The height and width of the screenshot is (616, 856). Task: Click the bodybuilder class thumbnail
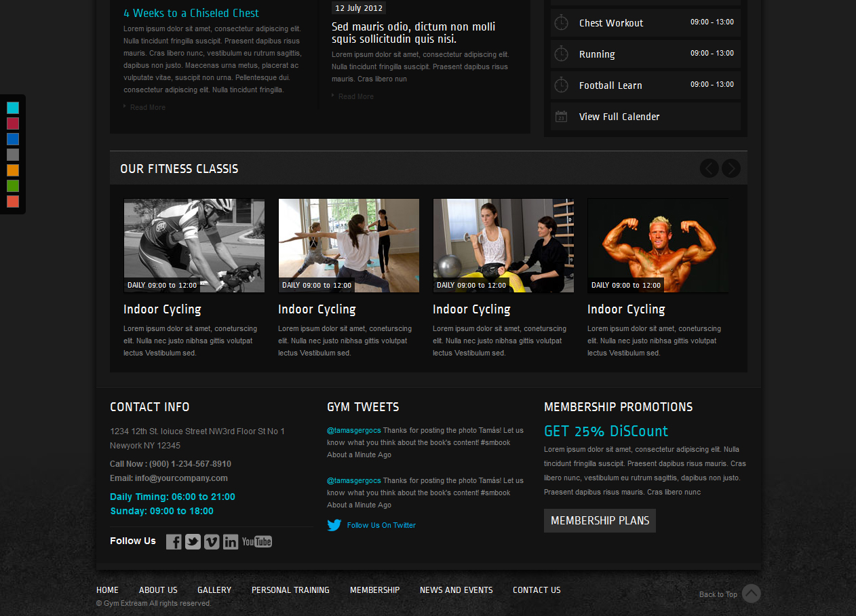coord(658,246)
